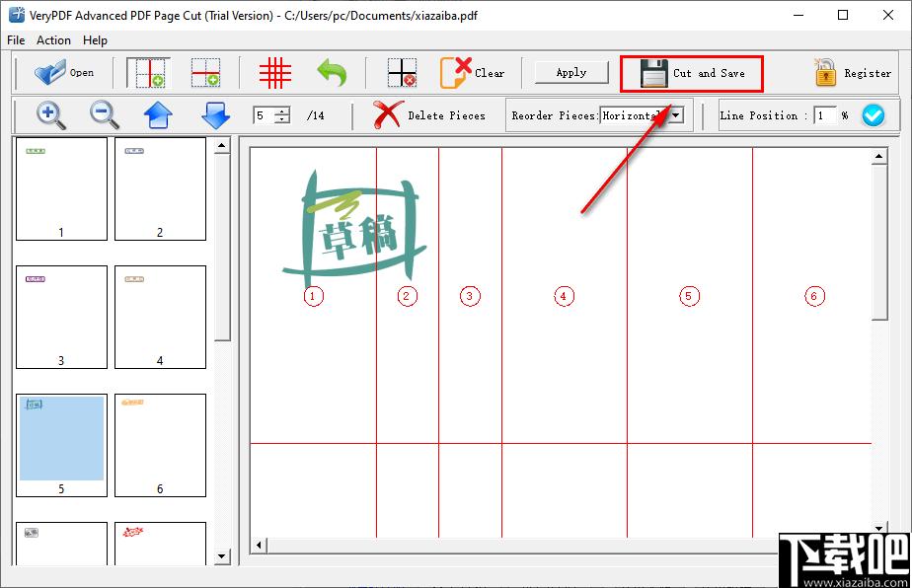
Task: Open the Action menu
Action: [53, 40]
